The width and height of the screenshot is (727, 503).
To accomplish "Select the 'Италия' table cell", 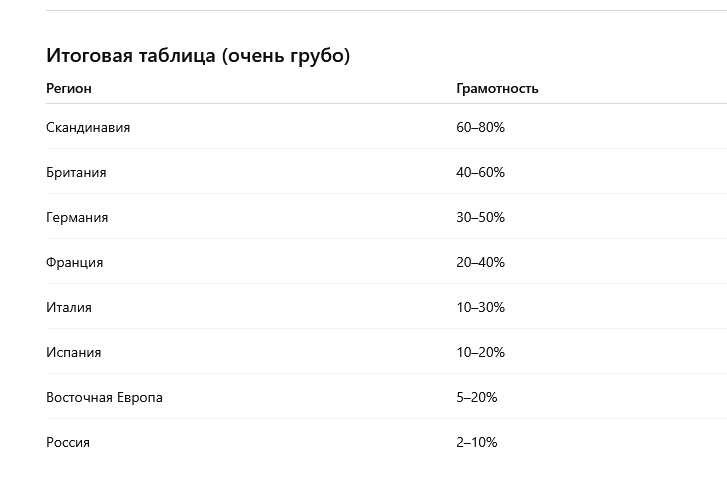I will tap(69, 308).
